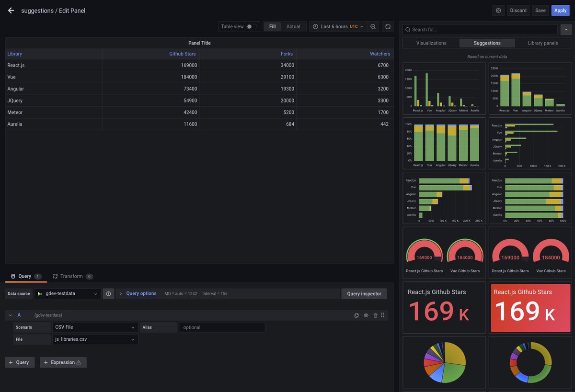This screenshot has width=575, height=392.
Task: Click the Panel Title header
Action: 199,43
